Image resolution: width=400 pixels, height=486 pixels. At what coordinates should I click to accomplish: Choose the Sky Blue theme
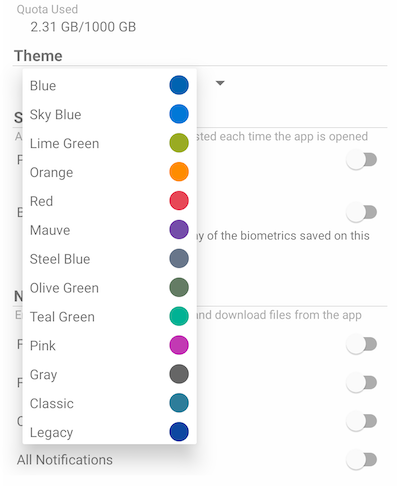(109, 114)
